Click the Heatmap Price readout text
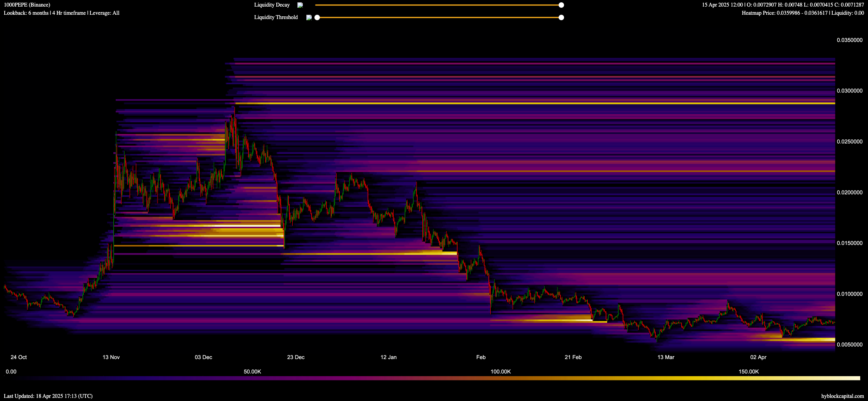The width and height of the screenshot is (868, 401). [803, 13]
